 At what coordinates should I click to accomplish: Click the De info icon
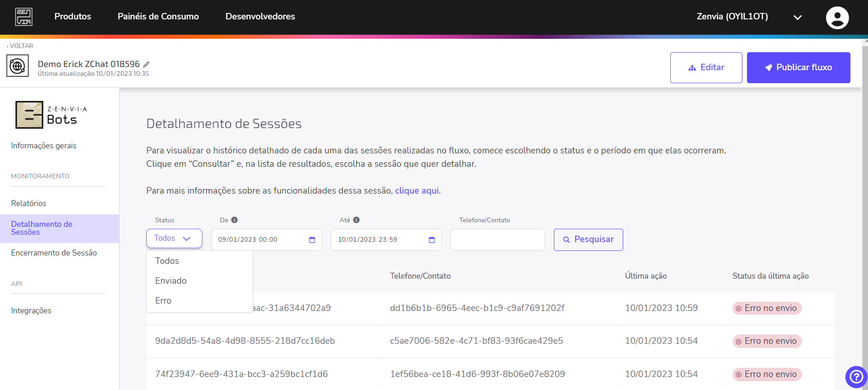click(x=234, y=220)
